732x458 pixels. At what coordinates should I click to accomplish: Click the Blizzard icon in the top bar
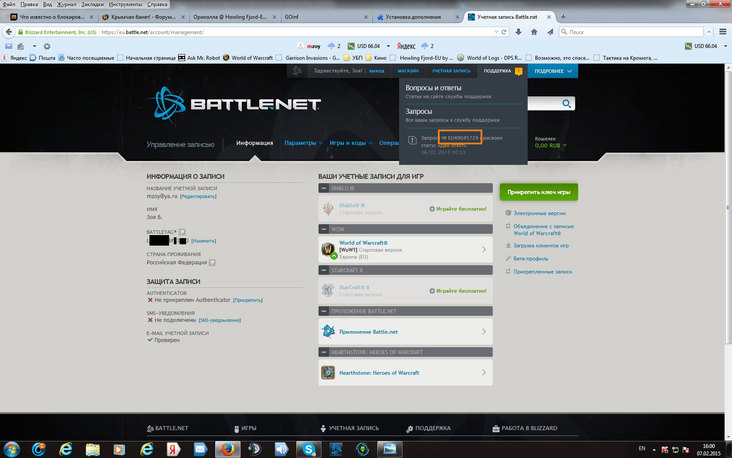tap(296, 71)
